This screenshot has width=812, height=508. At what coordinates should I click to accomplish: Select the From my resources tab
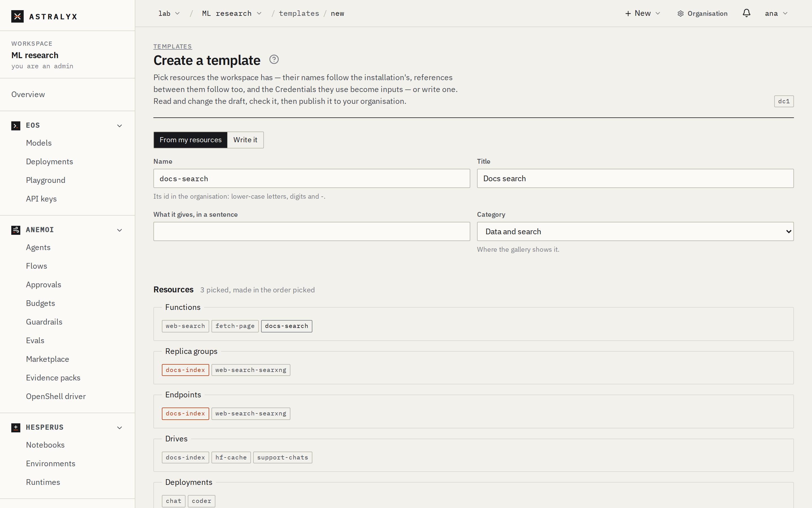coord(191,140)
